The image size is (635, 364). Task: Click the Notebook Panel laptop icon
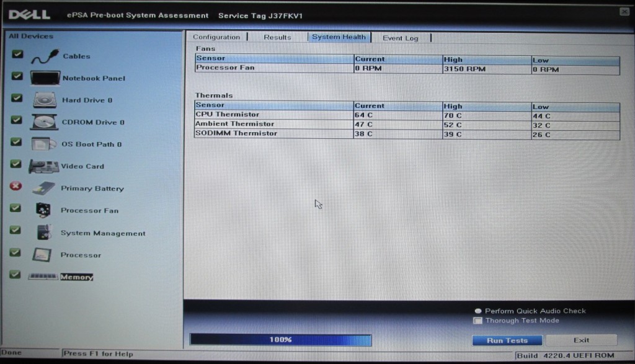(x=45, y=78)
